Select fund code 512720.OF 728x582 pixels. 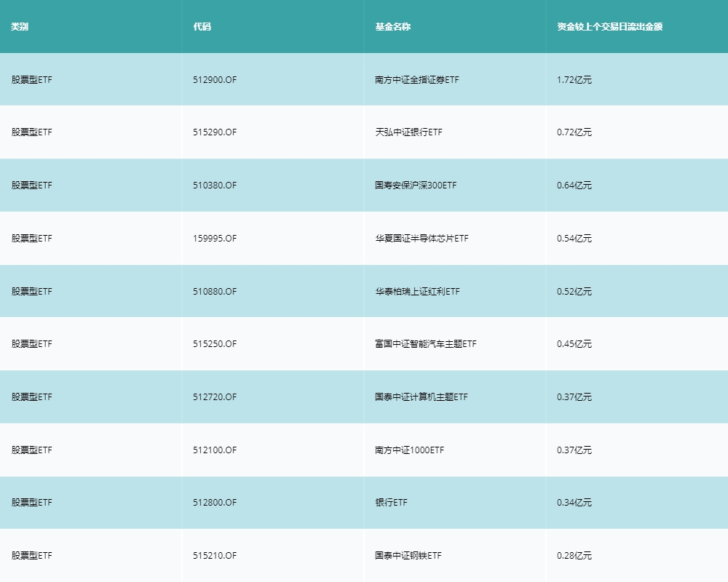pos(215,396)
